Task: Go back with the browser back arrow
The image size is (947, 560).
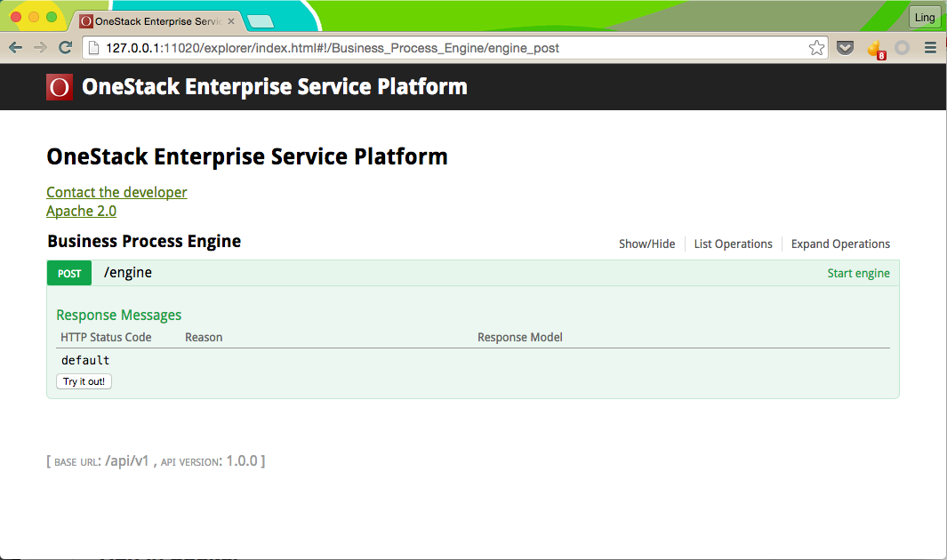Action: click(x=16, y=48)
